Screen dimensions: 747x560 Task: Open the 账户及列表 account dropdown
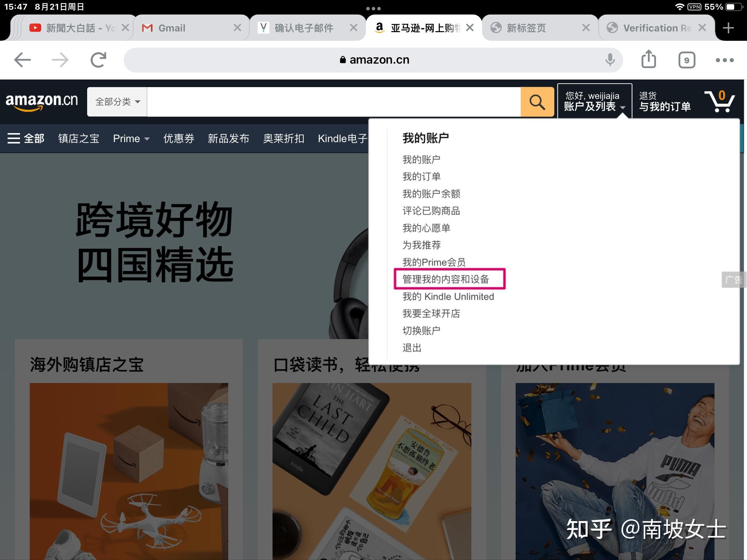click(594, 101)
